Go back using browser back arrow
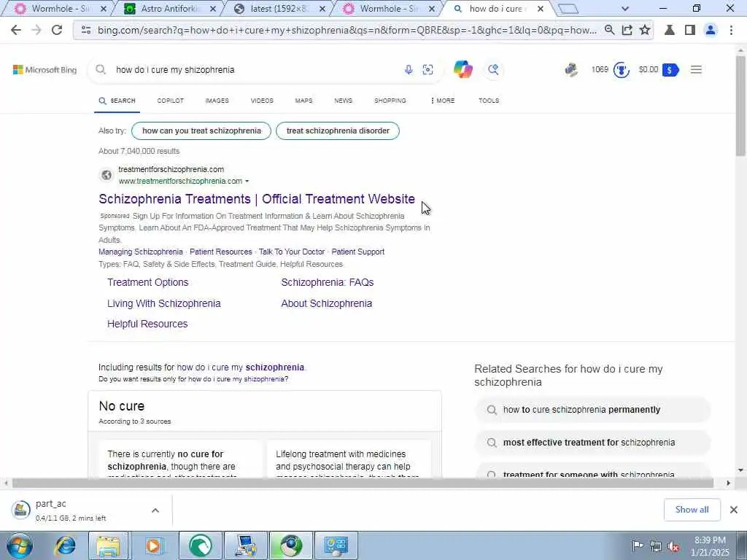This screenshot has width=747, height=560. (x=16, y=30)
